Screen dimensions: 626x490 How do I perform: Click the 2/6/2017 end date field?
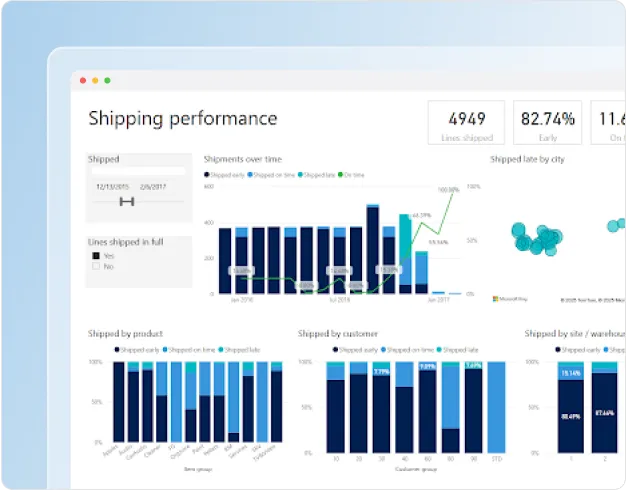[x=153, y=187]
